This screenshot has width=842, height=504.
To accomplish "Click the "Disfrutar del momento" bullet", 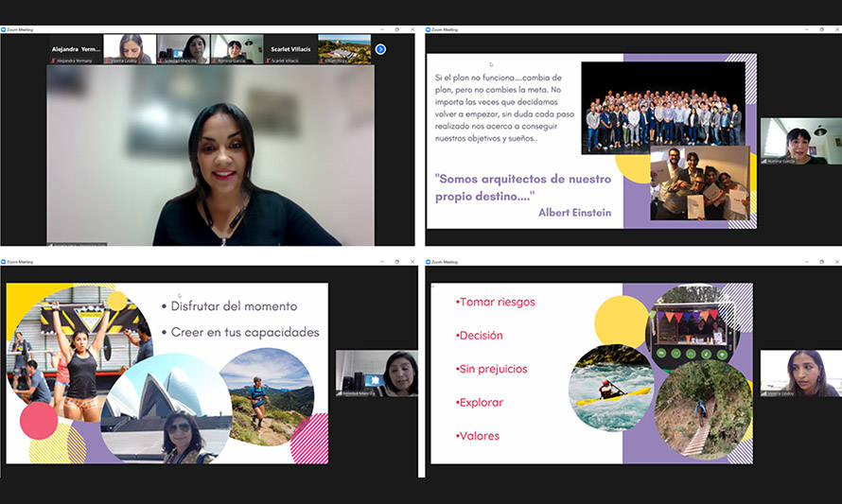I will pos(229,306).
